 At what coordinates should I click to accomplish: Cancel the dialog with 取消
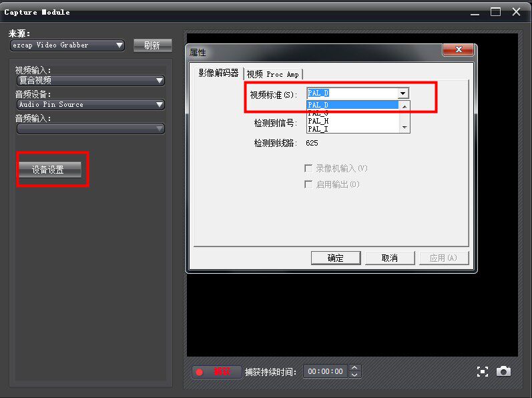(390, 258)
